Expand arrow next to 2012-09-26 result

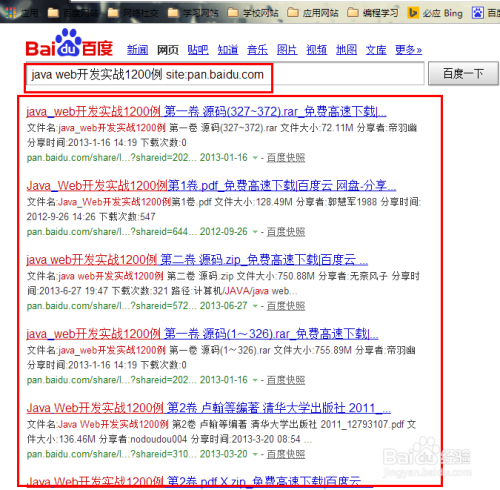255,232
